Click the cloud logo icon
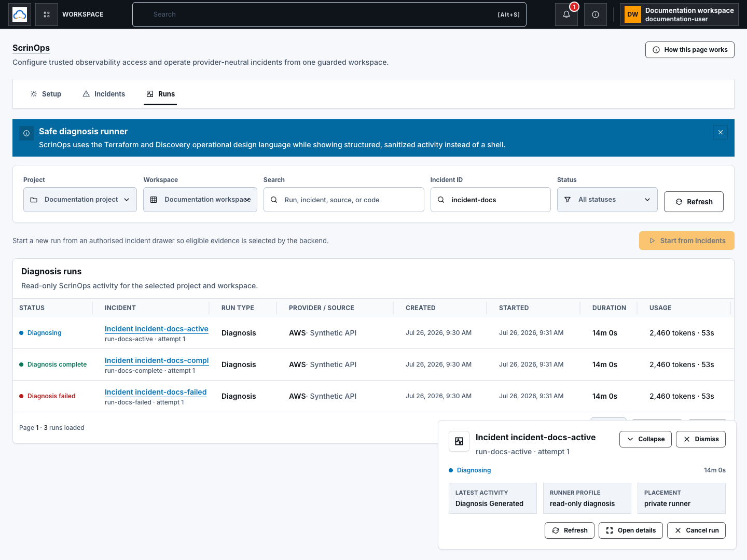This screenshot has width=747, height=560. tap(20, 15)
